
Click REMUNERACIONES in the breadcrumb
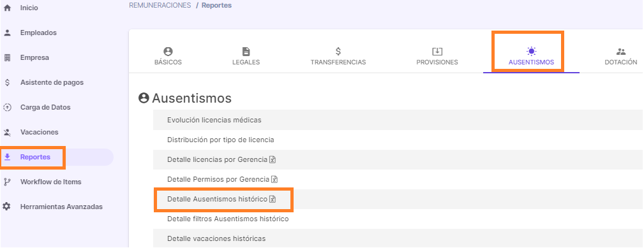[x=160, y=5]
